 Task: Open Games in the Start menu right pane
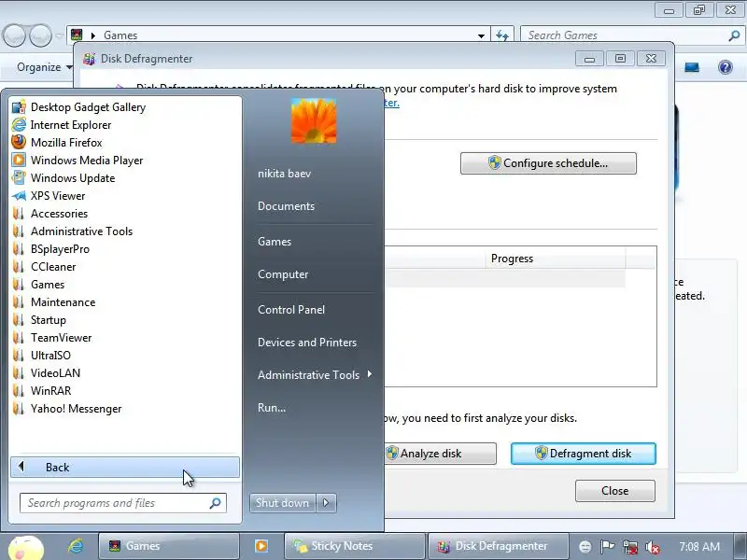[275, 242]
